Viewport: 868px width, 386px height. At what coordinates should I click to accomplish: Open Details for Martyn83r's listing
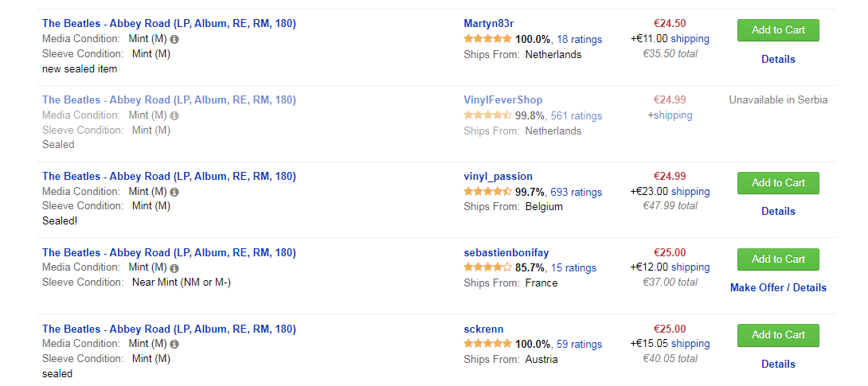pyautogui.click(x=778, y=59)
